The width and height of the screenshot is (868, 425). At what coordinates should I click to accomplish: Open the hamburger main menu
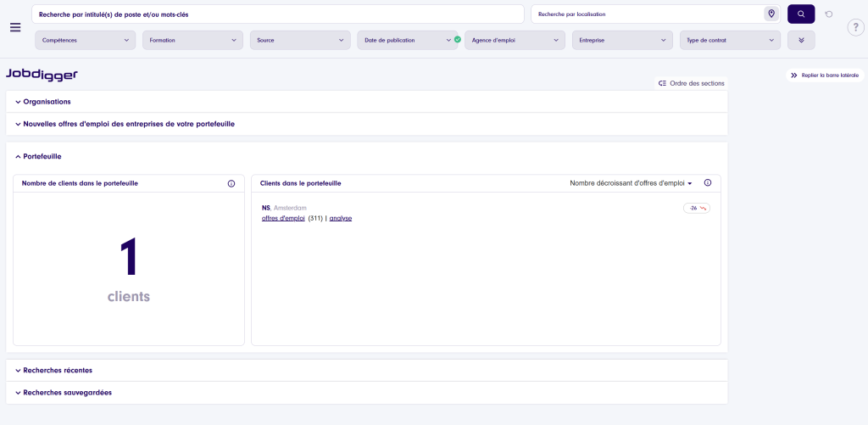click(x=15, y=27)
